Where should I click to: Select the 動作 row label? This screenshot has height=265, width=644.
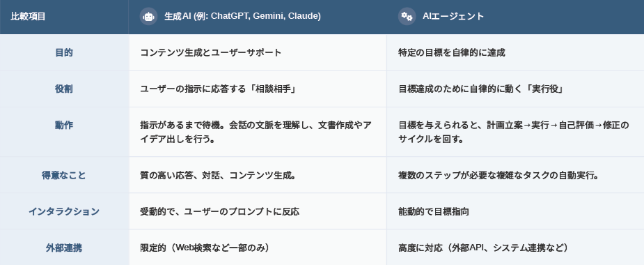64,125
